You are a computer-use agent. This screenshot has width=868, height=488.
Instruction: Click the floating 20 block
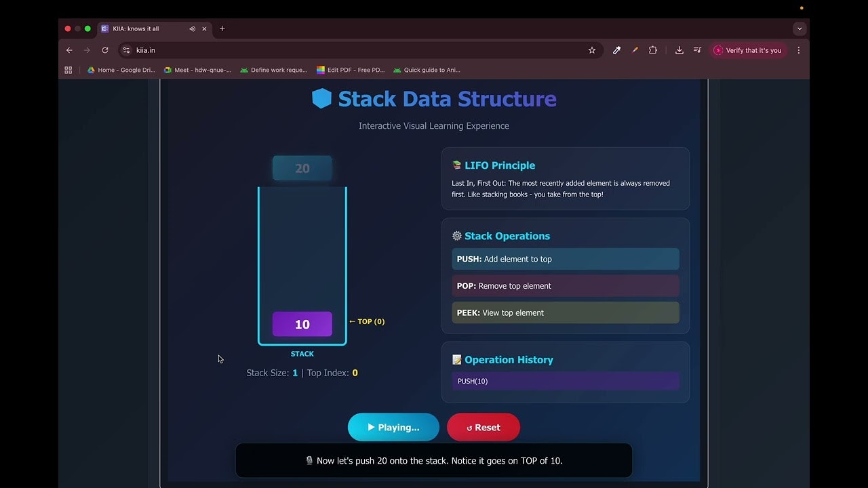(x=302, y=168)
